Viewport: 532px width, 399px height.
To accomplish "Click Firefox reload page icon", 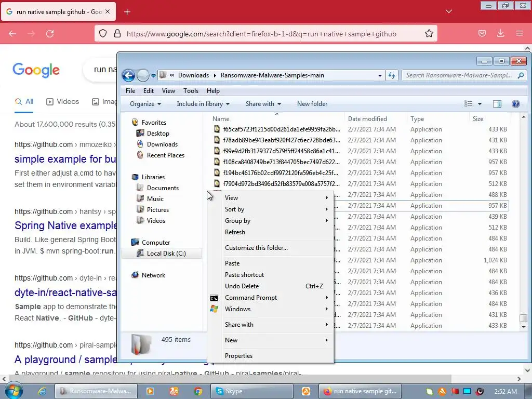I will [50, 34].
